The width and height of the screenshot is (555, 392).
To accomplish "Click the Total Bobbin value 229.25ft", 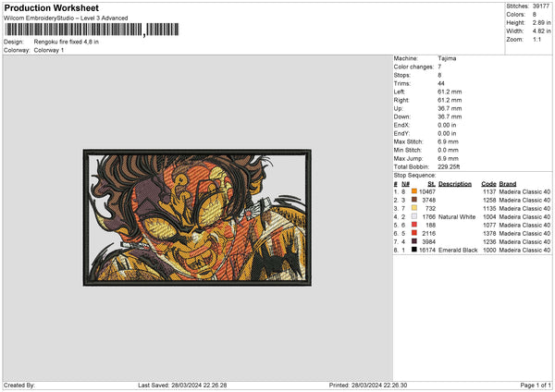I will 449,166.
